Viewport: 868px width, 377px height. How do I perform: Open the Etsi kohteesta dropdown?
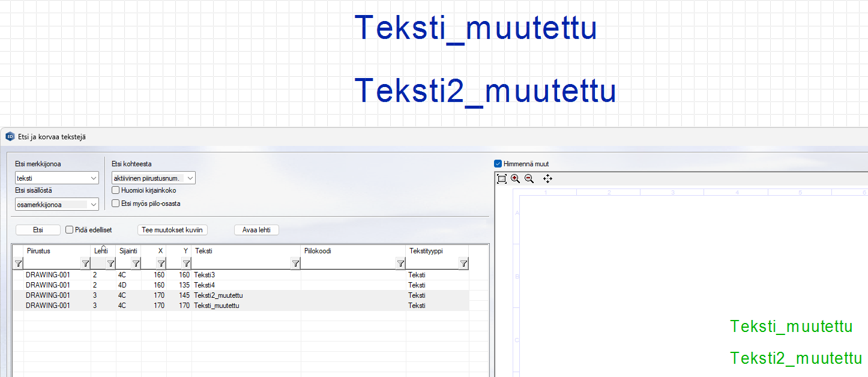190,178
